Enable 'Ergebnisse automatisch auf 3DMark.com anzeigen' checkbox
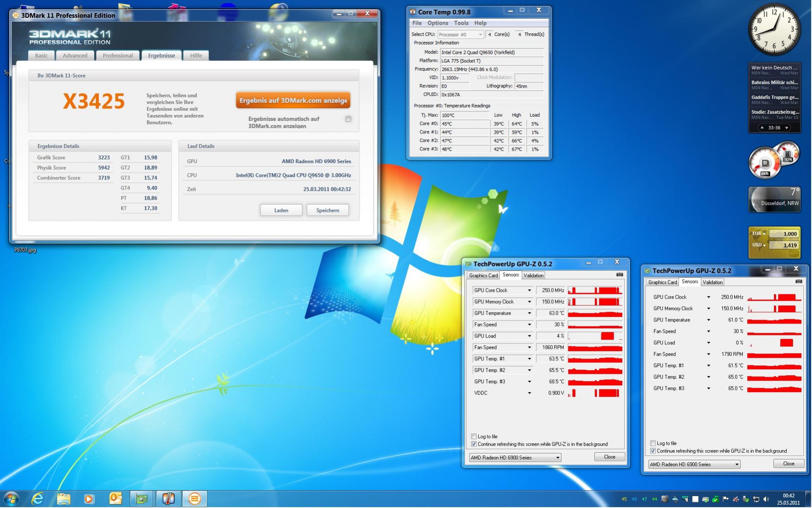The height and width of the screenshot is (508, 812). [348, 119]
